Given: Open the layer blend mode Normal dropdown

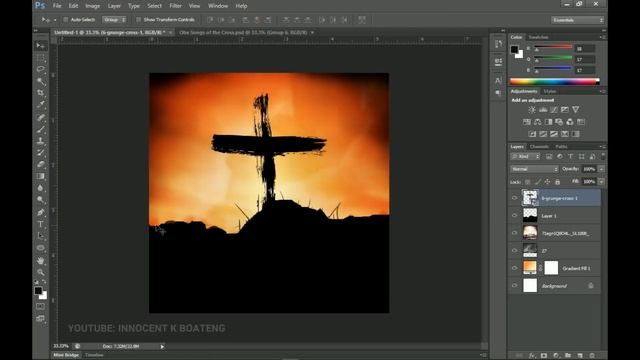Looking at the screenshot, I should tap(534, 169).
